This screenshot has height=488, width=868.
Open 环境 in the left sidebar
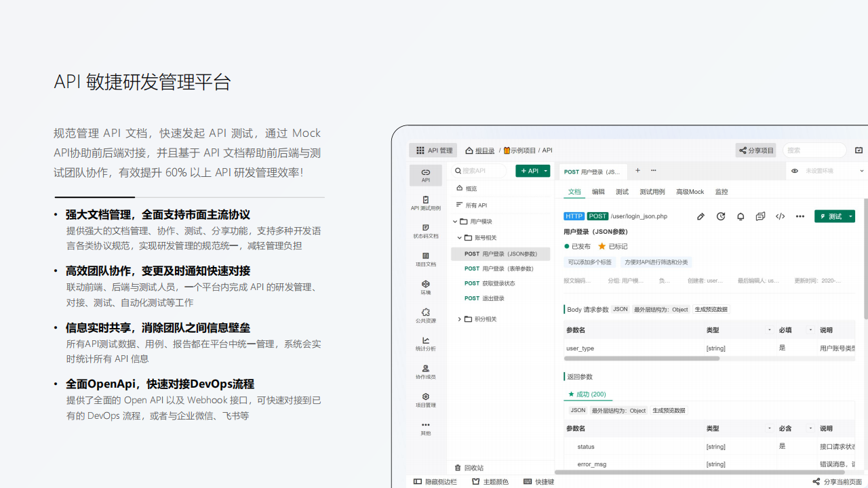[425, 287]
